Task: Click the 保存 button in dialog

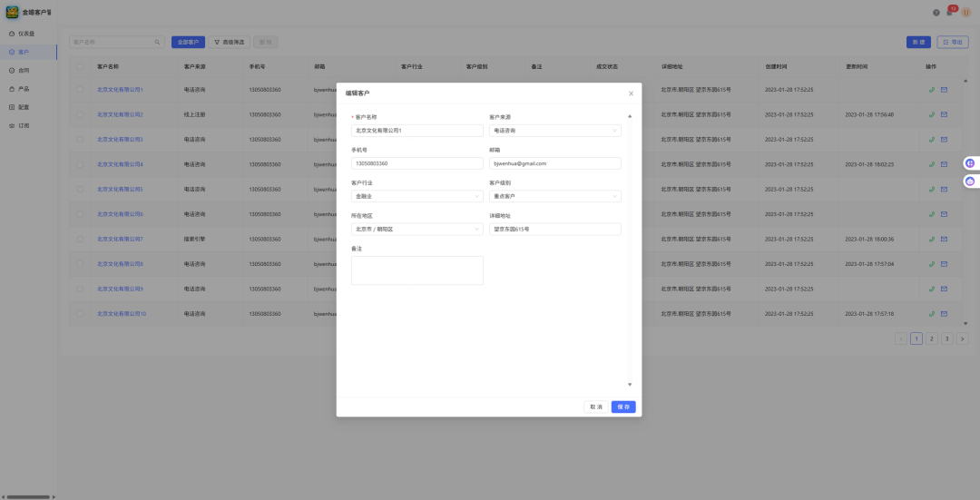Action: click(x=623, y=407)
